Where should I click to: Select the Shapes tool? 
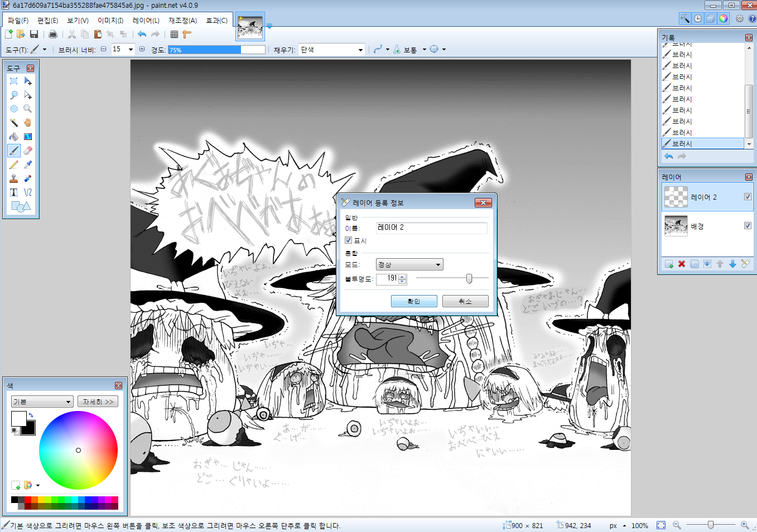tap(21, 206)
